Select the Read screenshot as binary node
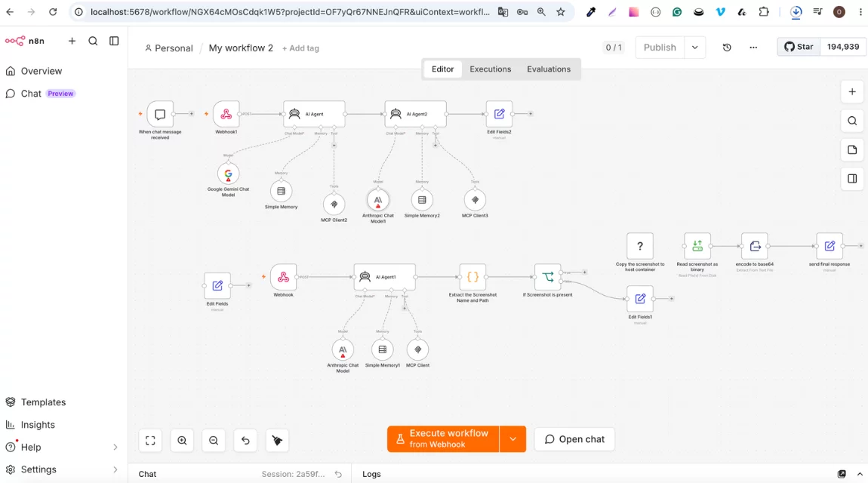Viewport: 868px width, 483px height. (697, 246)
